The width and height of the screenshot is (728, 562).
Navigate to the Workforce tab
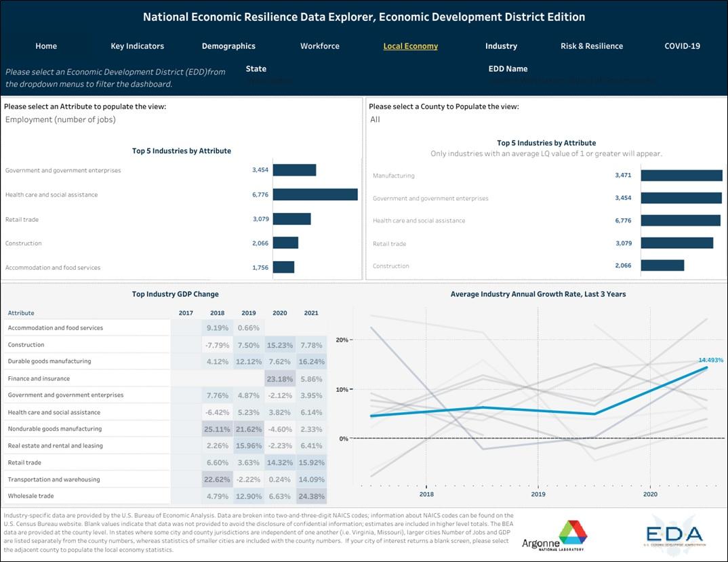[319, 45]
